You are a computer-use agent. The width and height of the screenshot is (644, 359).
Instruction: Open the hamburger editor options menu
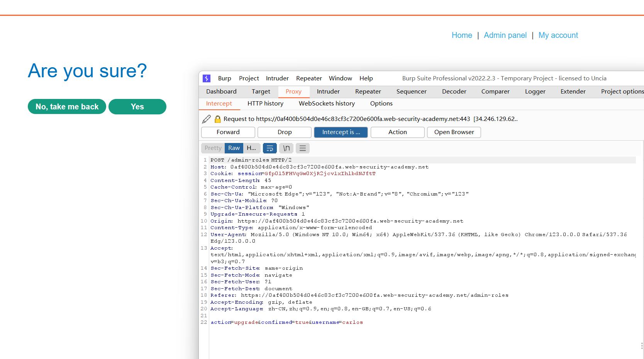[303, 148]
